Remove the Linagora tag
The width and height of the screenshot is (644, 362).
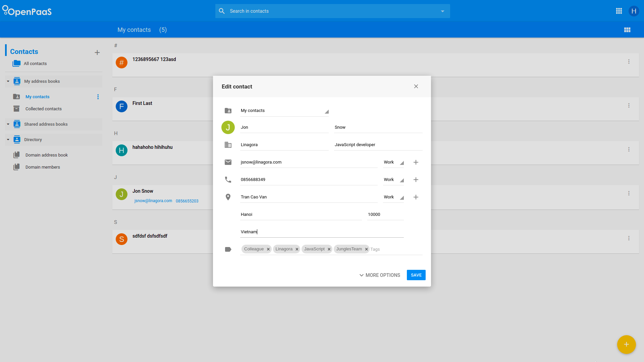click(297, 249)
